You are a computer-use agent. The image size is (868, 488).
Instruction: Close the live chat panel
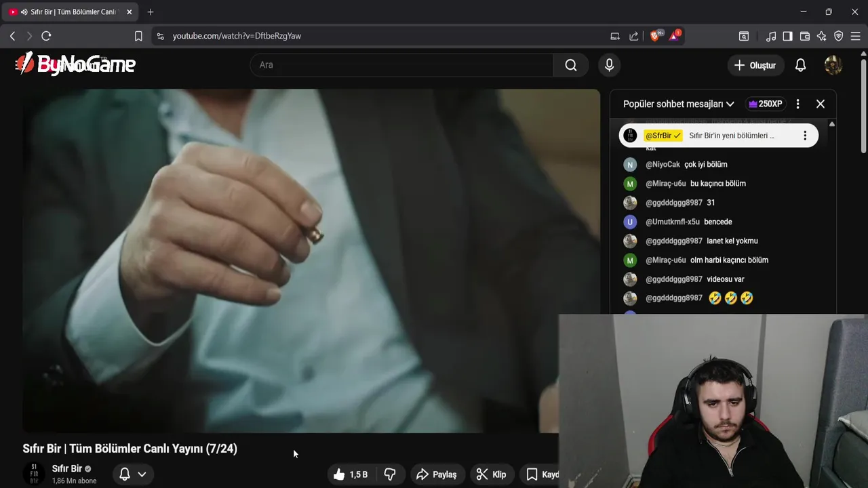[x=821, y=104]
